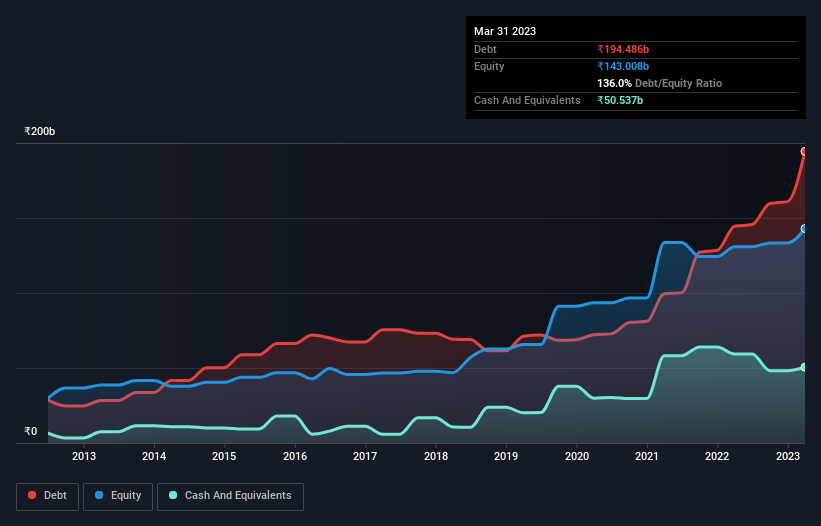Click the ₹0 y-axis label
Image resolution: width=821 pixels, height=526 pixels.
click(x=31, y=431)
